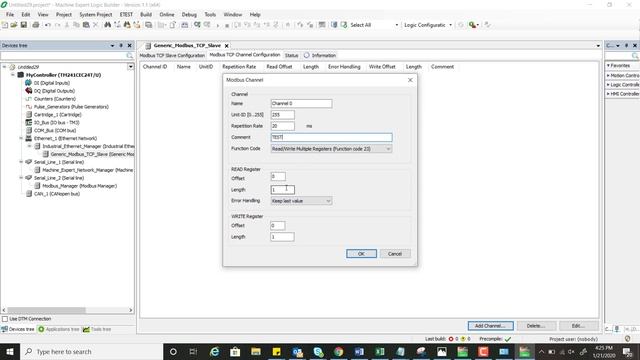
Task: Collapse the Serial_Line_1 tree node
Action: [x=21, y=162]
